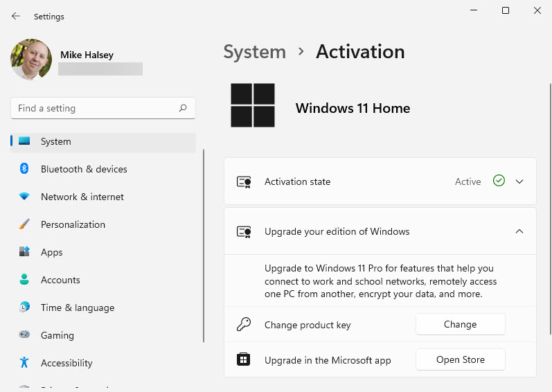Screen dimensions: 552x392
Task: Click the Accessibility figure icon
Action: [x=24, y=363]
